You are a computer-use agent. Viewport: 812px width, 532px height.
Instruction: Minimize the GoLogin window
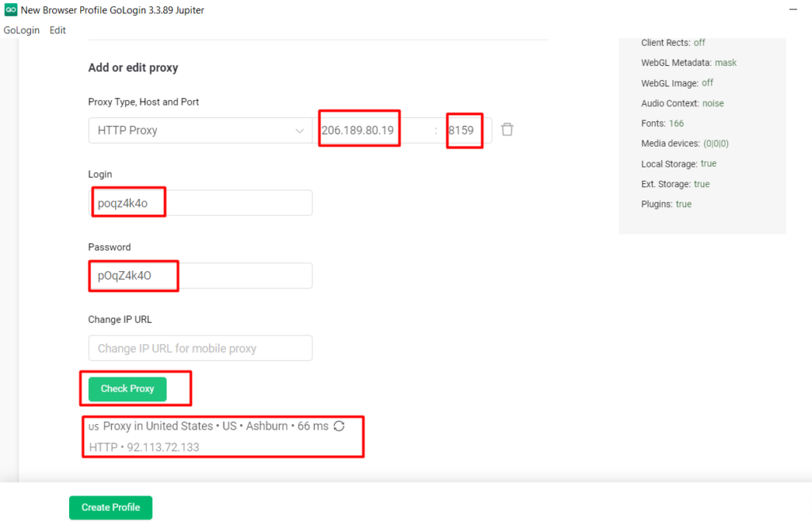pyautogui.click(x=793, y=10)
